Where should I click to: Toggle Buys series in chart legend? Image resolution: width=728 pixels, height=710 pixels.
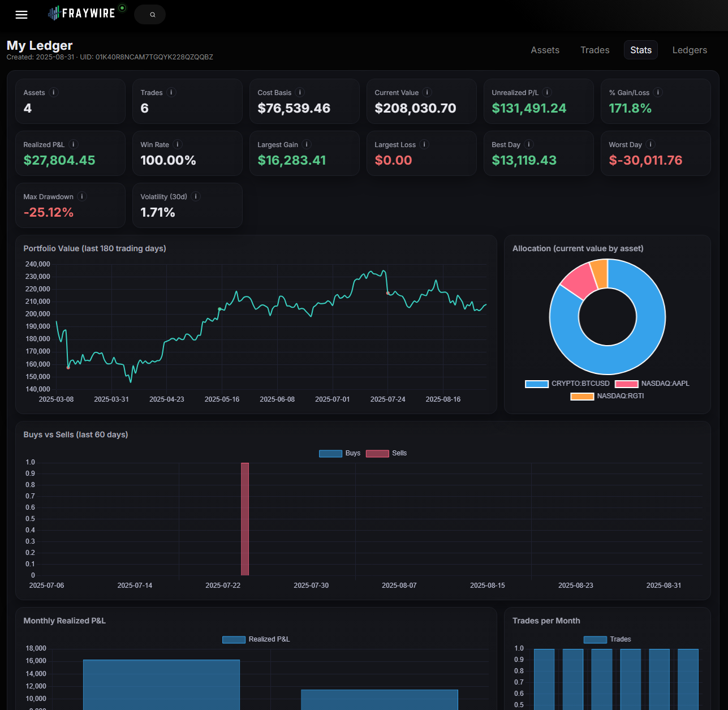click(x=340, y=453)
